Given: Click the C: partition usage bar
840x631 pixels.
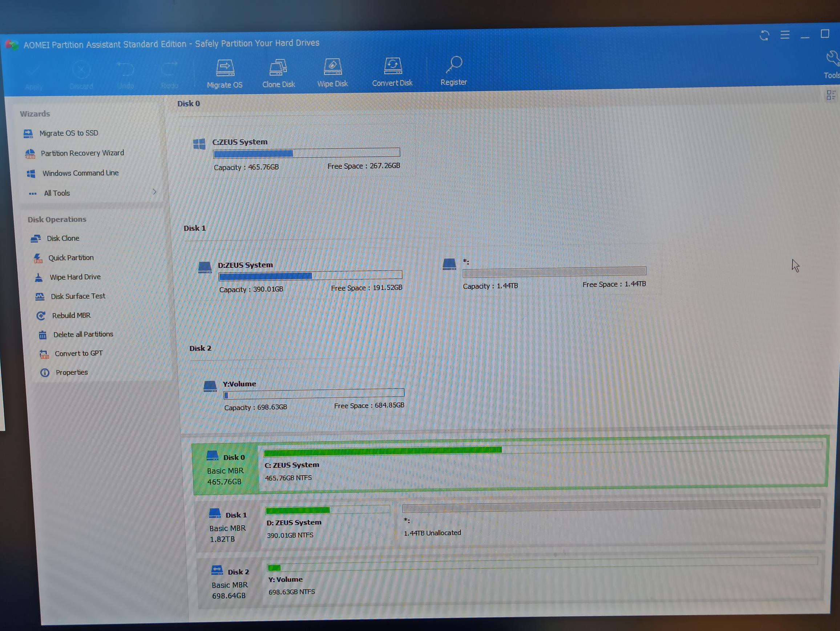Looking at the screenshot, I should 306,153.
